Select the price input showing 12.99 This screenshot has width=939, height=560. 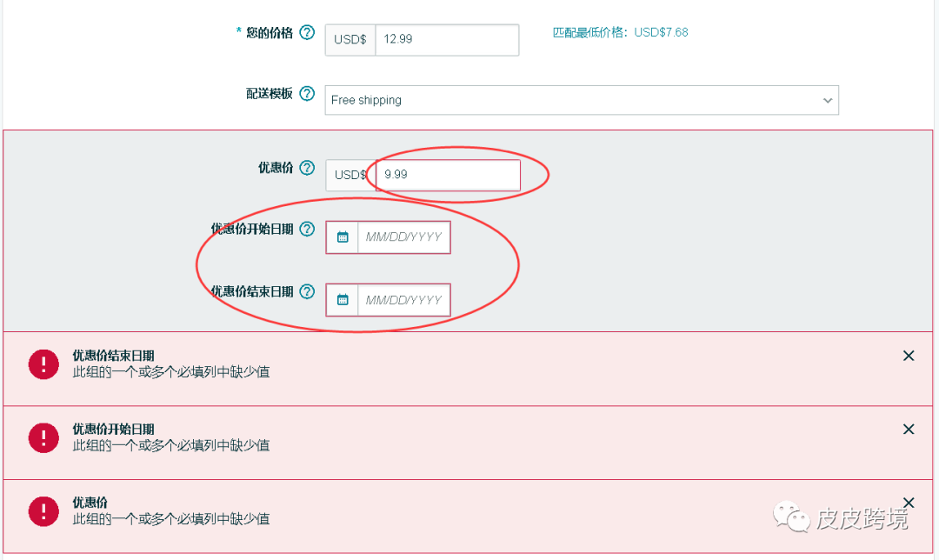[x=446, y=39]
